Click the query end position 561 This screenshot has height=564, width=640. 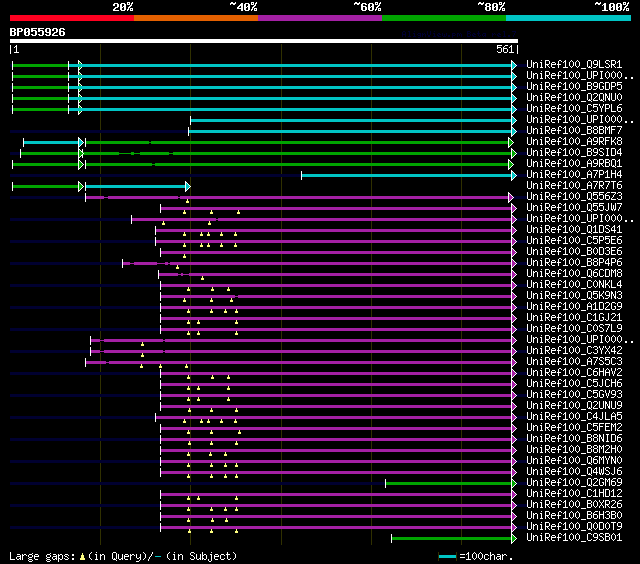click(x=505, y=49)
